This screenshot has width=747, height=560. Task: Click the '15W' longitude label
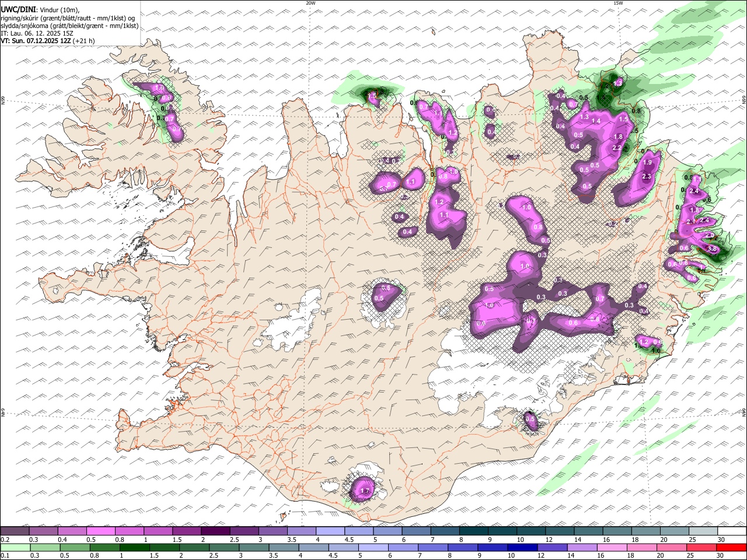tap(618, 3)
